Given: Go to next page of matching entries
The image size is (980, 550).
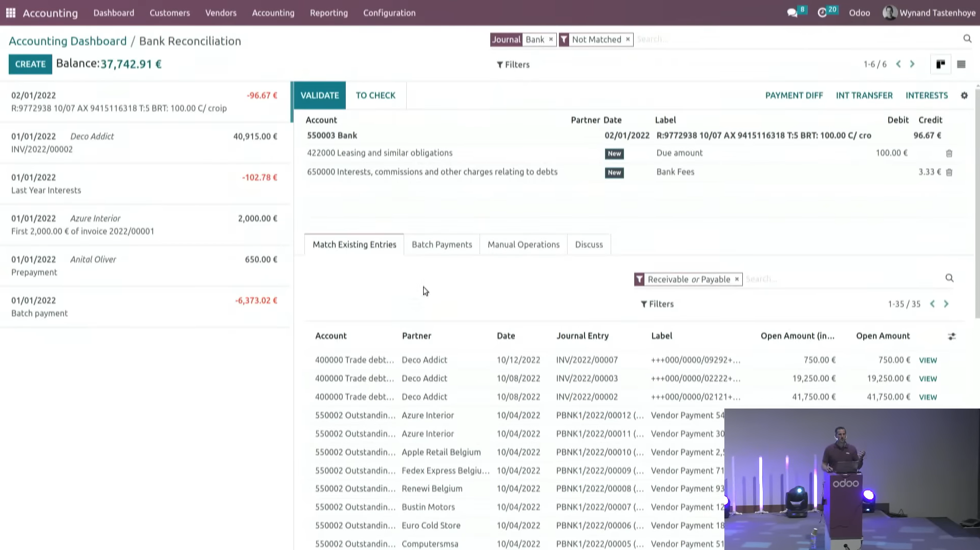Looking at the screenshot, I should (x=946, y=304).
